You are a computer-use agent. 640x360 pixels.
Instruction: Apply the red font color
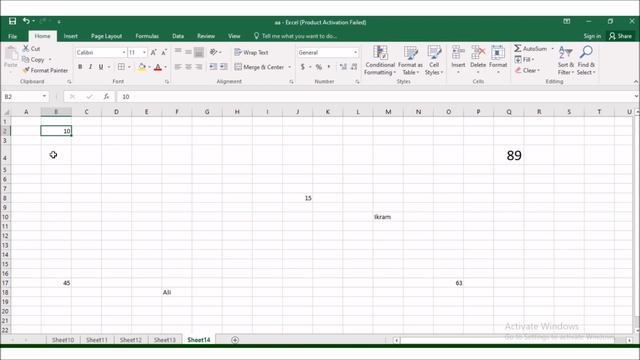(x=158, y=67)
